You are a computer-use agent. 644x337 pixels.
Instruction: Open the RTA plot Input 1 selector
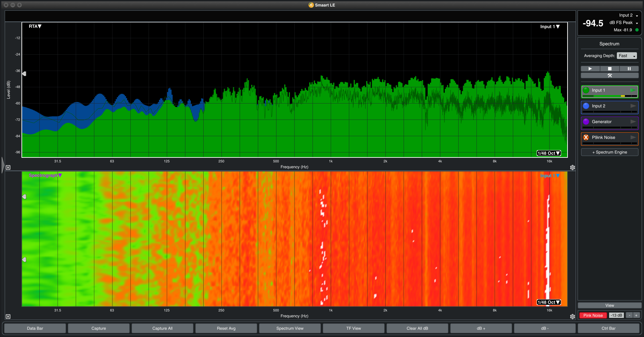pos(550,26)
